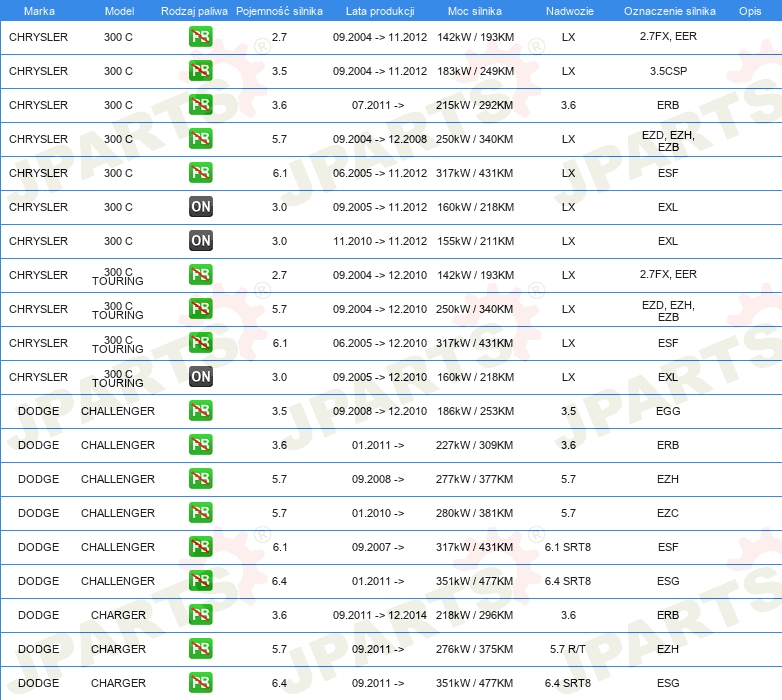Viewport: 782px width, 700px height.
Task: Click the ON diesel icon in the 160kW 300 C row
Action: click(x=201, y=207)
